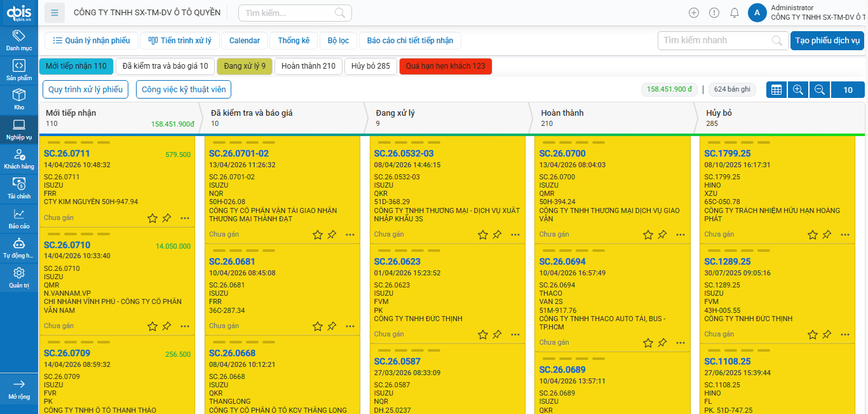The height and width of the screenshot is (414, 868).
Task: Click the Tìm kiếm nhanh search field
Action: [715, 41]
